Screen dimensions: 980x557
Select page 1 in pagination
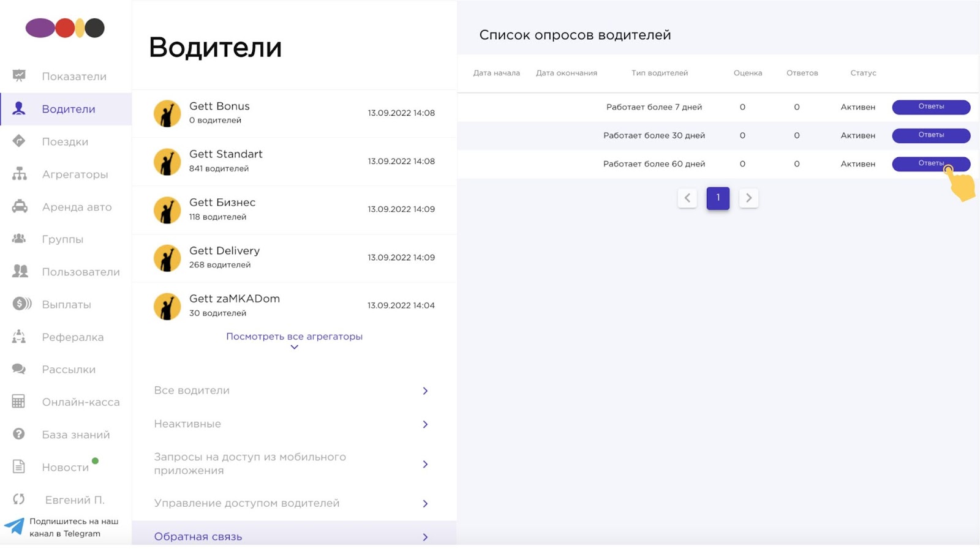[718, 198]
